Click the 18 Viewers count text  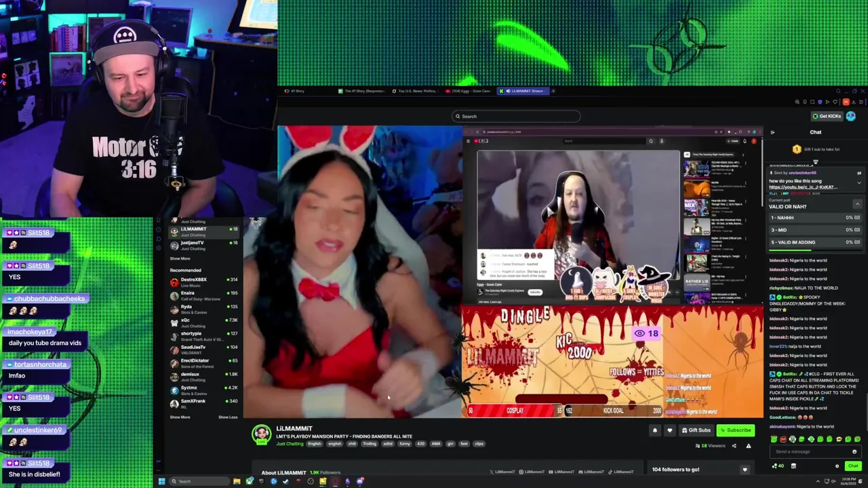711,446
